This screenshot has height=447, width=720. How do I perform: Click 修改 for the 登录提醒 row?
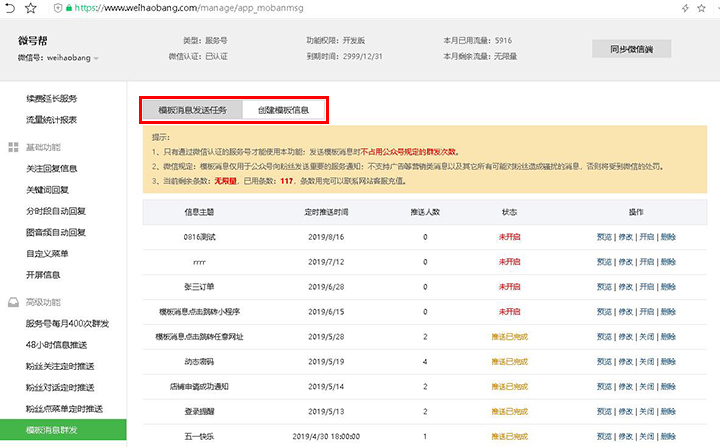click(x=625, y=412)
